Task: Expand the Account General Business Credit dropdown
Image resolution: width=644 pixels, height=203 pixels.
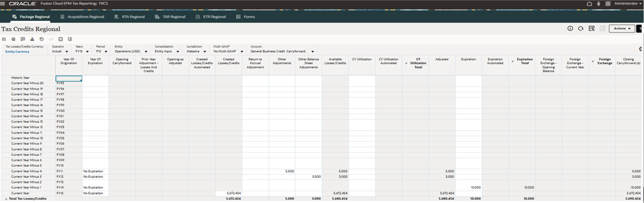Action: coord(313,52)
